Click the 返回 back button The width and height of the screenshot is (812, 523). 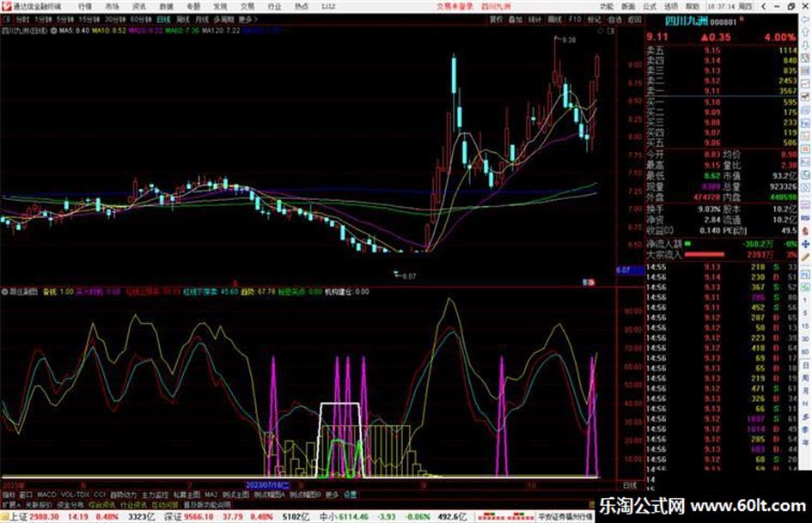pyautogui.click(x=634, y=19)
